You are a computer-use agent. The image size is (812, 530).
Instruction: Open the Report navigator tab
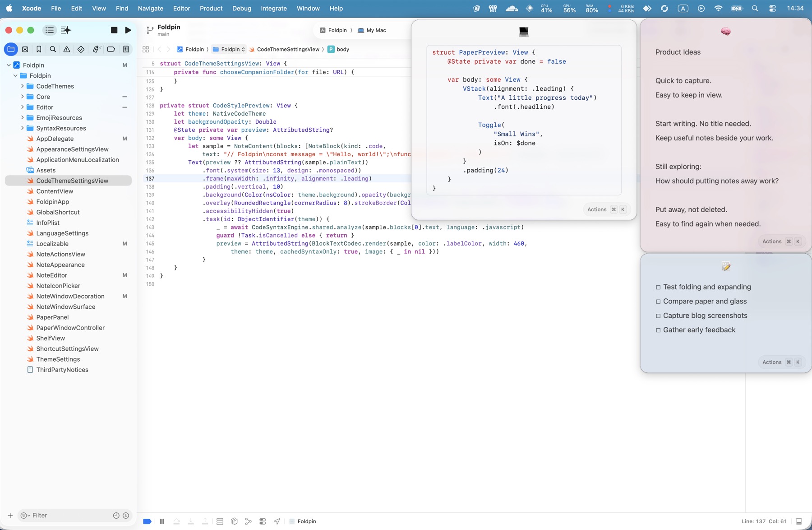coord(126,49)
